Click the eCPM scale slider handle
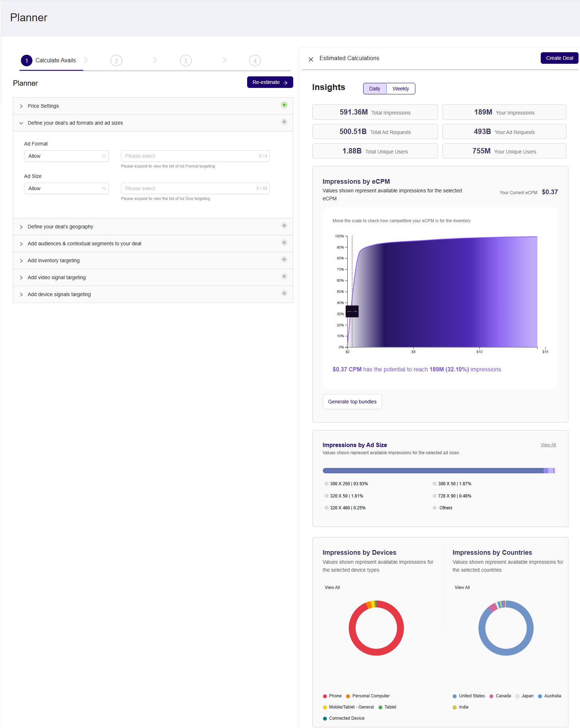580x728 pixels. point(352,311)
